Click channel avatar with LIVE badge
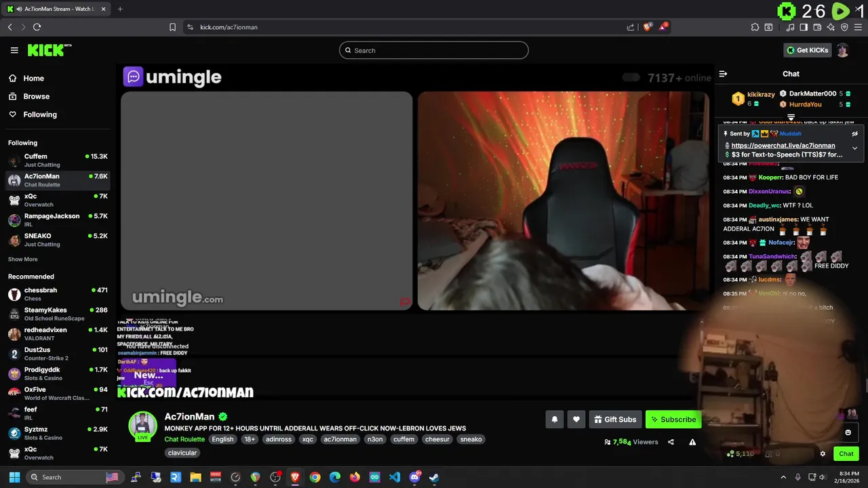The height and width of the screenshot is (488, 868). tap(143, 426)
